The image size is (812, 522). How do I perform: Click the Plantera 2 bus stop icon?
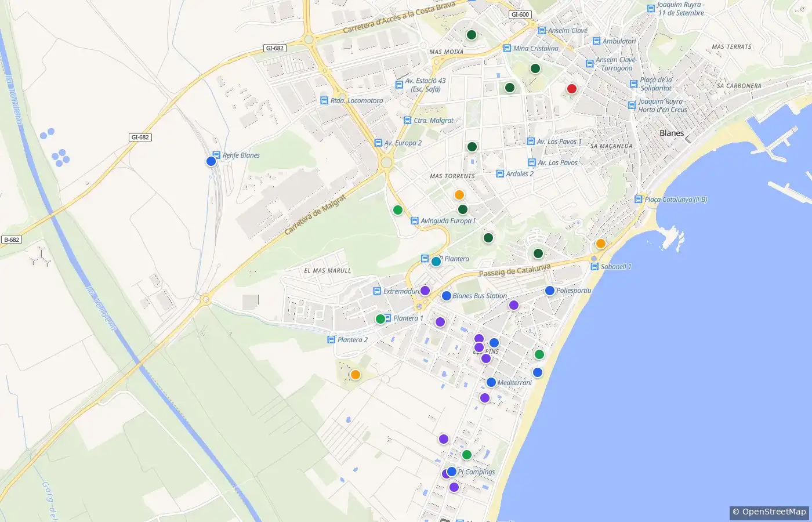331,339
